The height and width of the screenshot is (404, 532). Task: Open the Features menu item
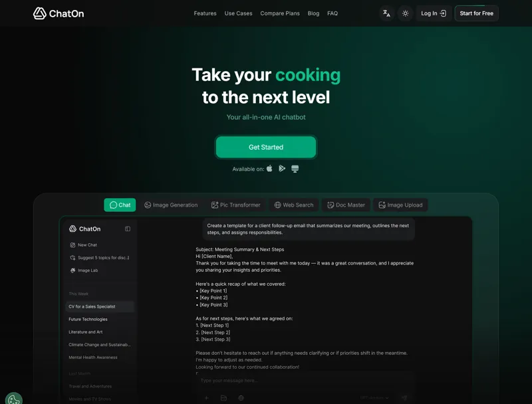205,13
